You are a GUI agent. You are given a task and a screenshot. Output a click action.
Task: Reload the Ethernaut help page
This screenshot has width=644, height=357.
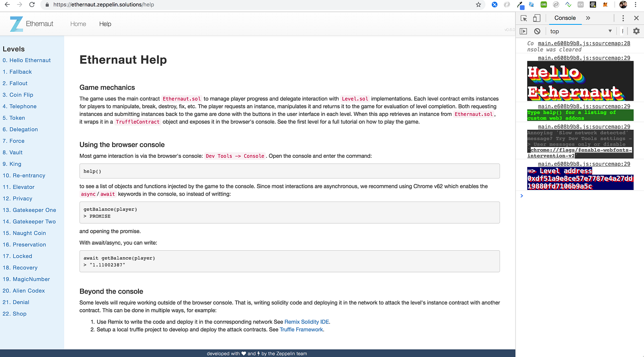point(32,5)
